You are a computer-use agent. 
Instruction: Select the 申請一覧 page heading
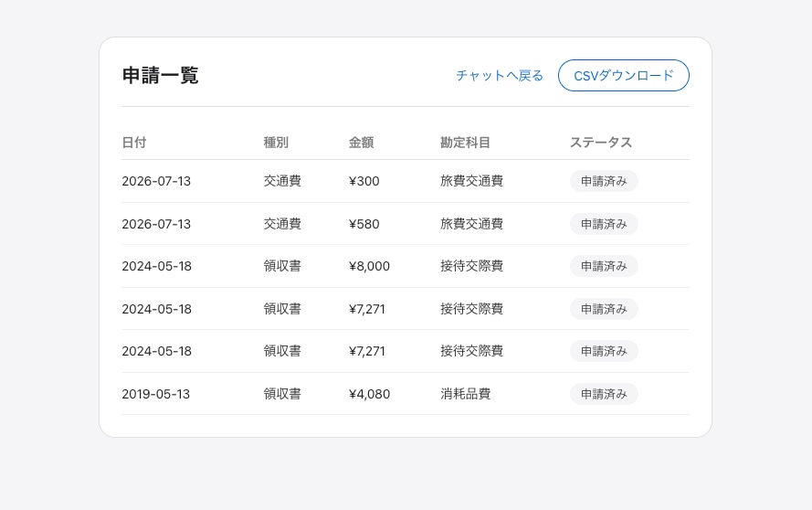[x=161, y=76]
